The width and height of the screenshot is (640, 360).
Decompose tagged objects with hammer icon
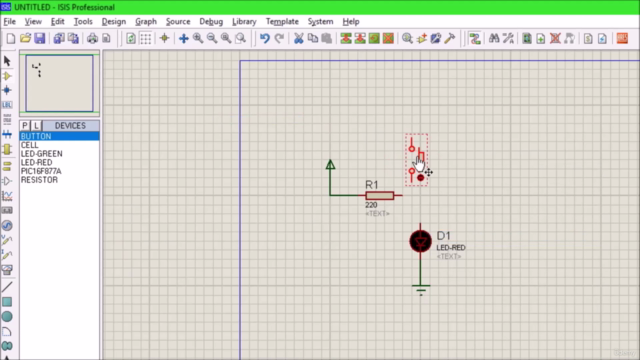[450, 38]
